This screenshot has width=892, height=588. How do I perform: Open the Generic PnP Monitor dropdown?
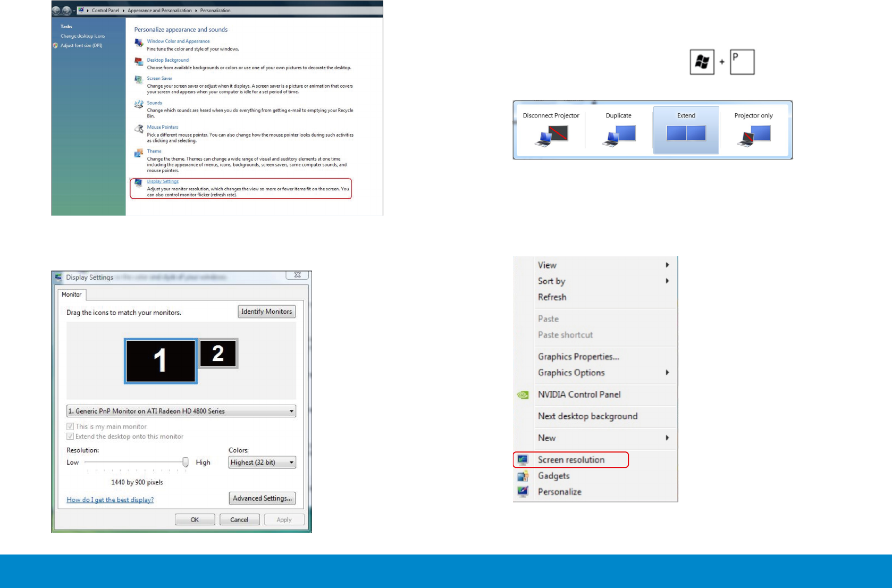coord(181,411)
